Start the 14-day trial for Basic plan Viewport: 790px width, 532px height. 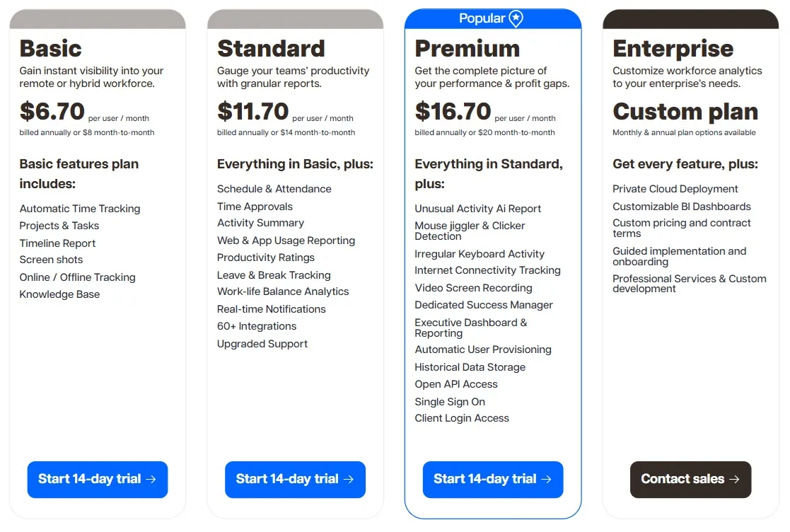(97, 480)
